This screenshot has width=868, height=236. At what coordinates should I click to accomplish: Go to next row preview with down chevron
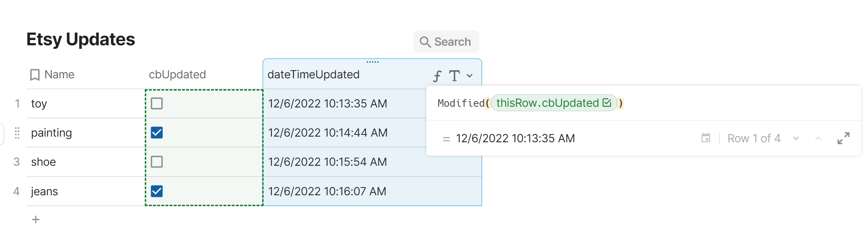click(796, 138)
